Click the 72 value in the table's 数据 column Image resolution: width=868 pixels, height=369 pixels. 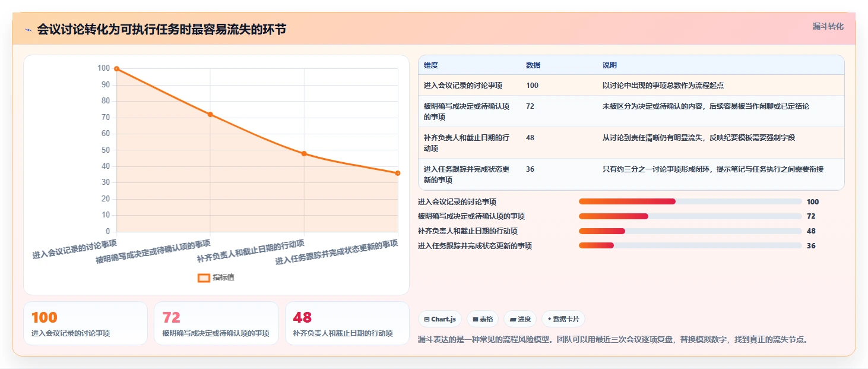coord(530,106)
